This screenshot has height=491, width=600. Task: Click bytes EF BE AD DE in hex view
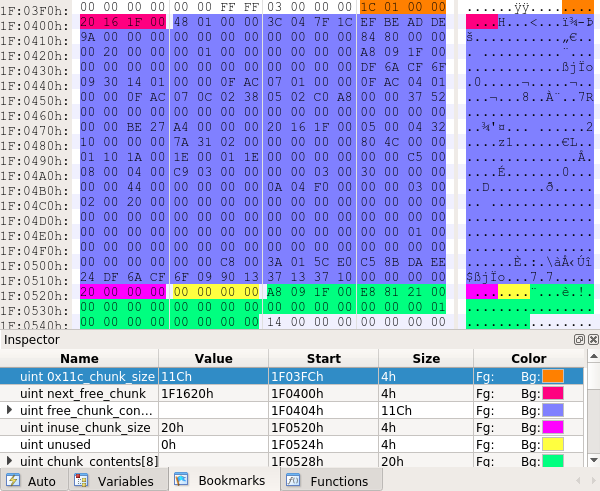click(403, 22)
